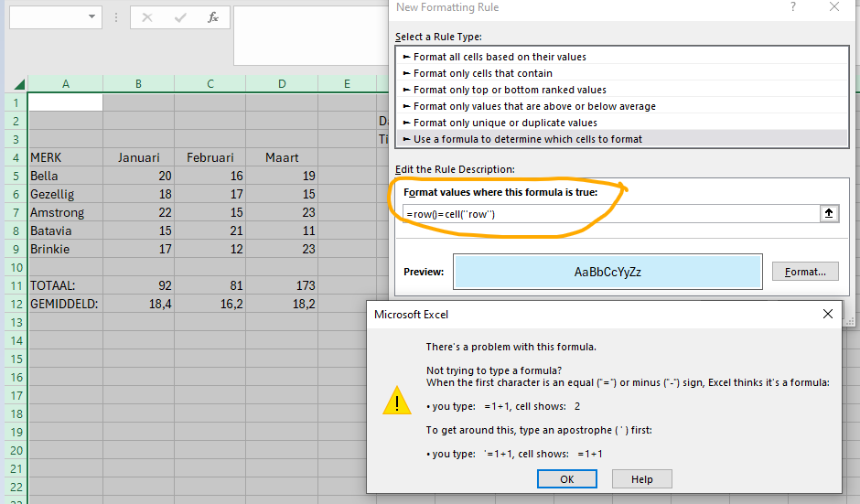The width and height of the screenshot is (860, 504).
Task: Click the rule formula input field
Action: click(x=611, y=214)
